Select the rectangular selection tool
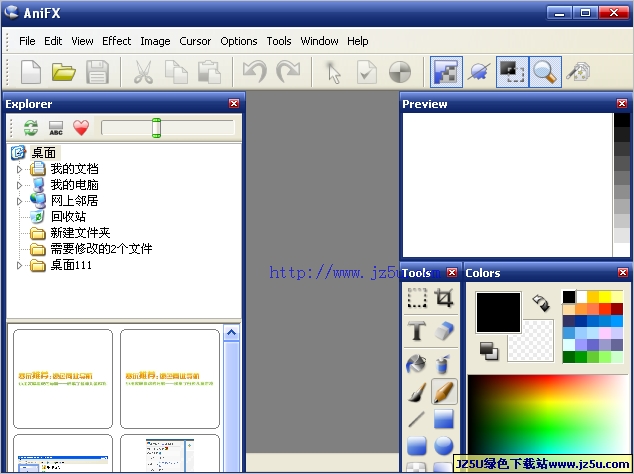Image resolution: width=634 pixels, height=474 pixels. 417,298
